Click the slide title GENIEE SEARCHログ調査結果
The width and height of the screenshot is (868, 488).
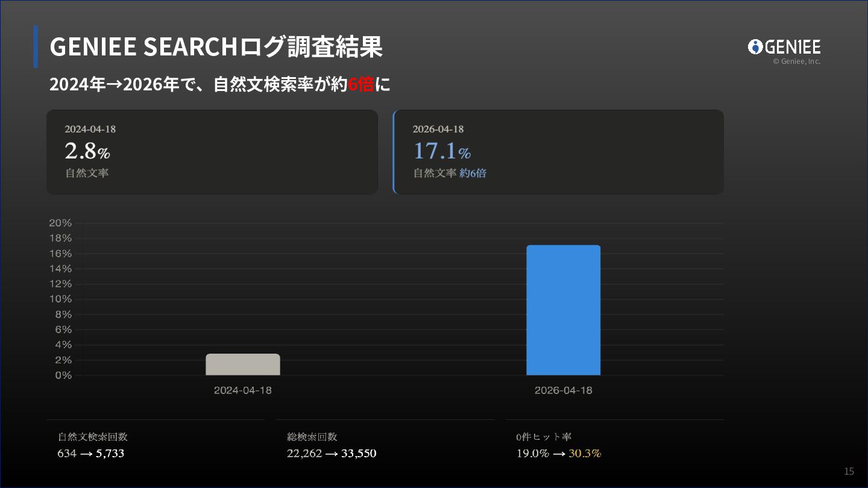click(216, 47)
